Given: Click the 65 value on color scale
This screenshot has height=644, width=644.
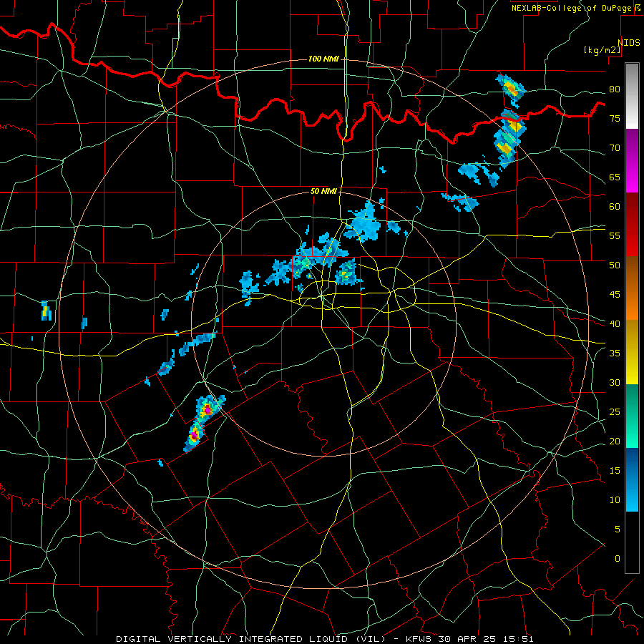Looking at the screenshot, I should [615, 177].
